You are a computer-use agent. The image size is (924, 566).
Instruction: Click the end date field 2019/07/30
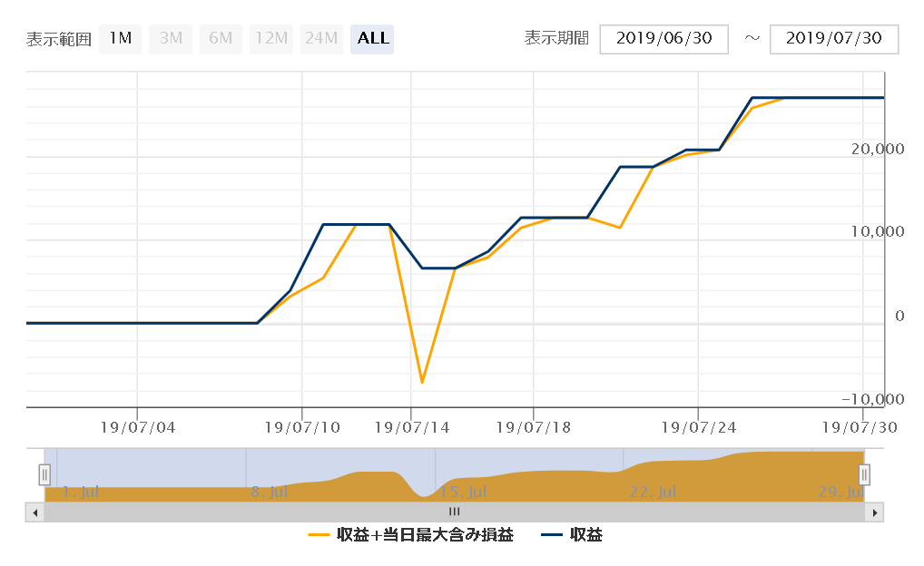pos(834,39)
